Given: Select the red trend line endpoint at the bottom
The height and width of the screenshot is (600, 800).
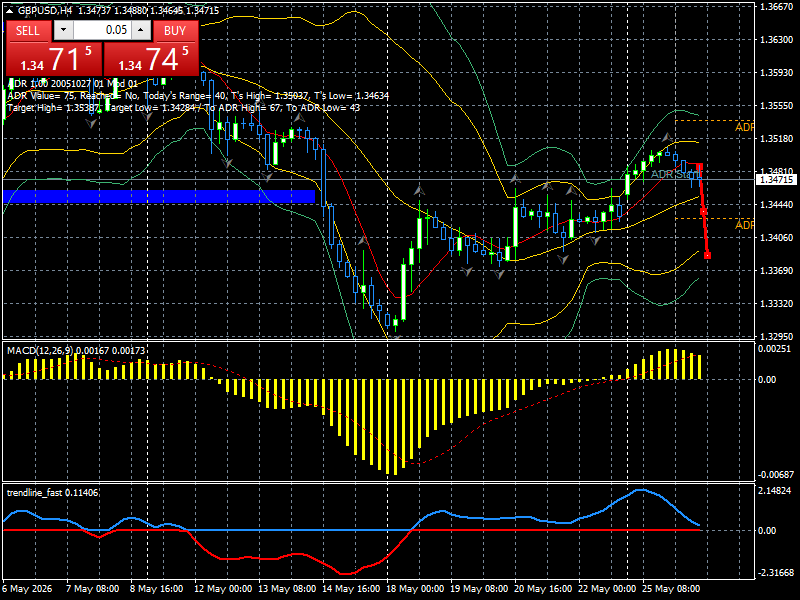Looking at the screenshot, I should click(x=707, y=256).
